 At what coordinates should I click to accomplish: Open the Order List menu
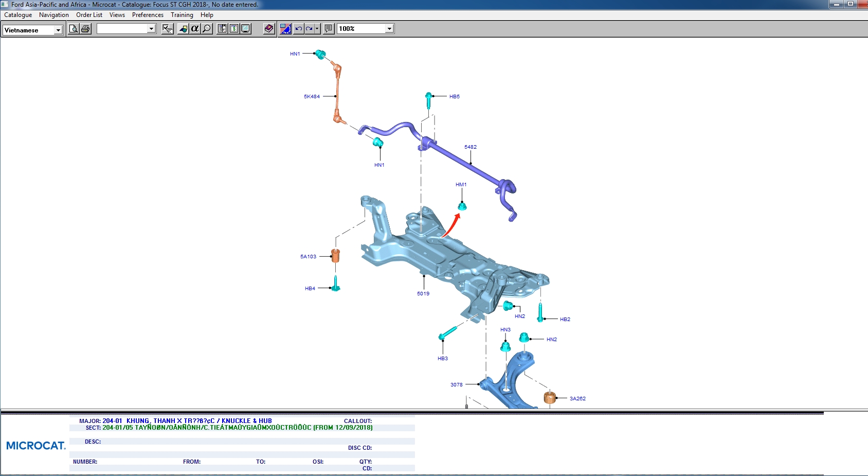[89, 15]
